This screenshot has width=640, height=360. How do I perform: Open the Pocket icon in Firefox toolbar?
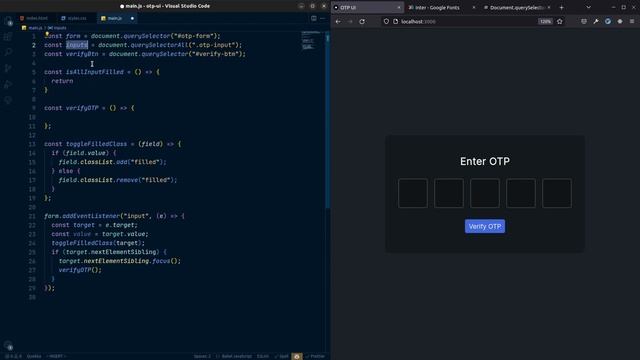tap(584, 22)
